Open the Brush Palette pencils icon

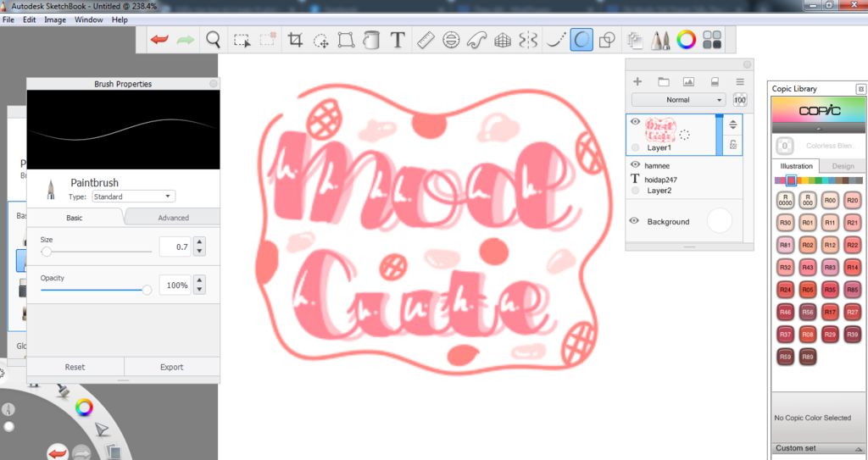(659, 40)
